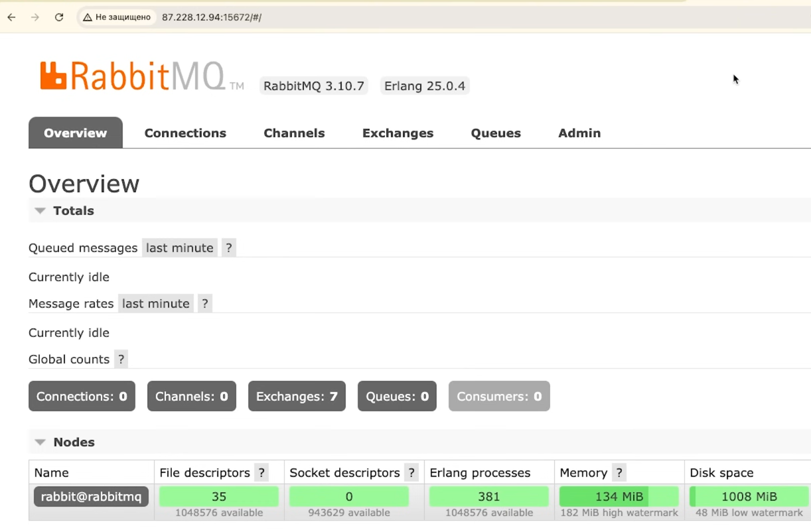811x532 pixels.
Task: Open the rabbit@rabbitmq node link
Action: 92,496
